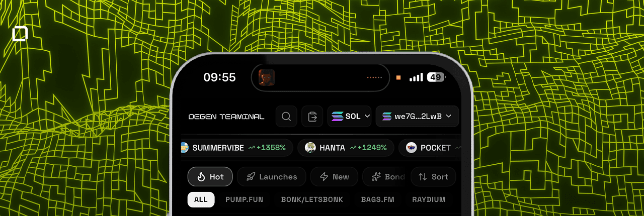The image size is (644, 216).
Task: Open the HANTA trending token chip
Action: (346, 148)
